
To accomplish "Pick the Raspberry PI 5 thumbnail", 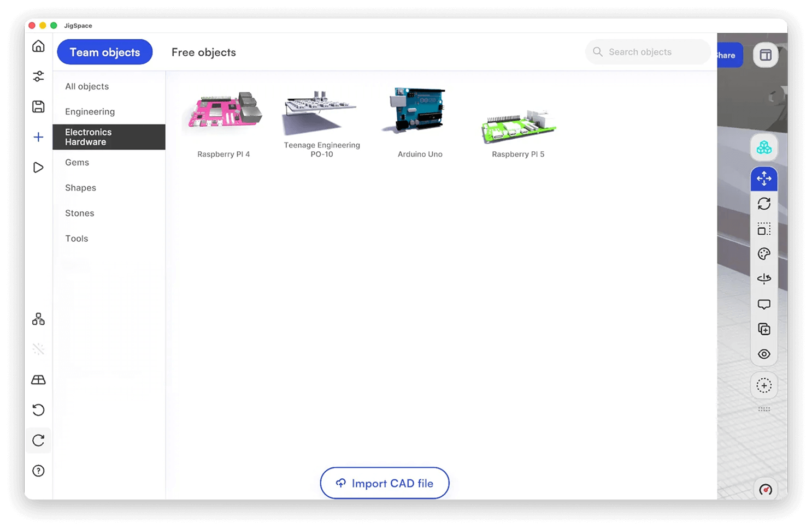I will tap(518, 127).
